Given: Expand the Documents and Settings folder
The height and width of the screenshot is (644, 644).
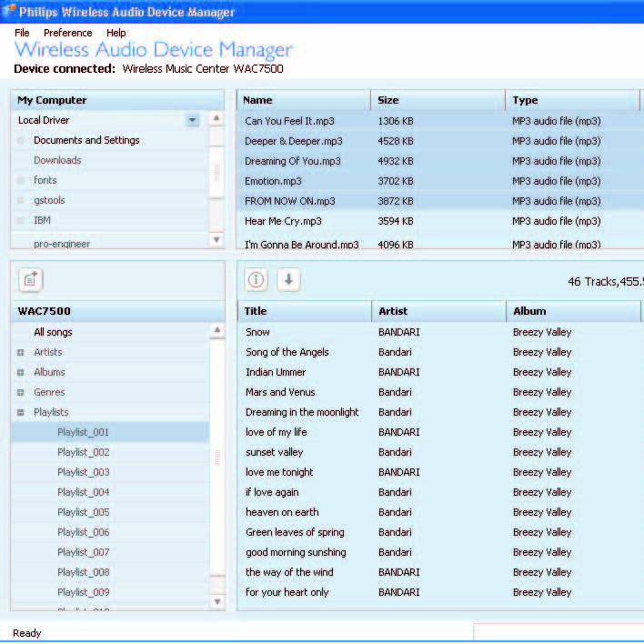Looking at the screenshot, I should (x=21, y=140).
